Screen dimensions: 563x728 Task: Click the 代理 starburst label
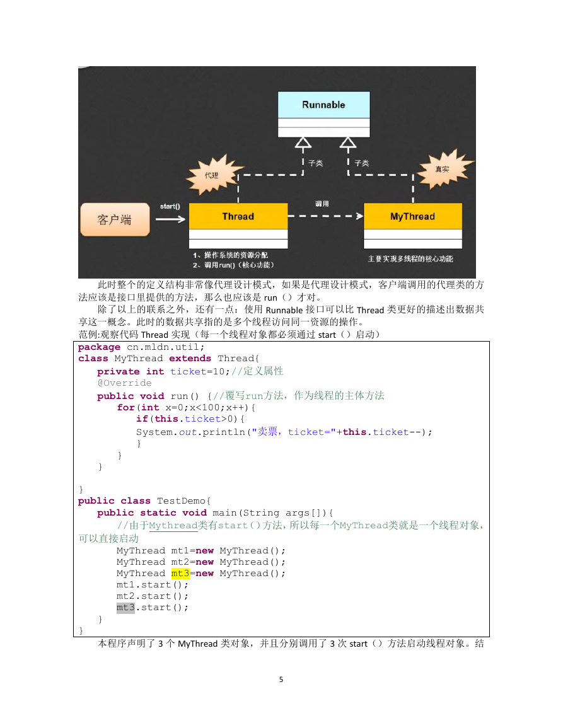coord(212,175)
